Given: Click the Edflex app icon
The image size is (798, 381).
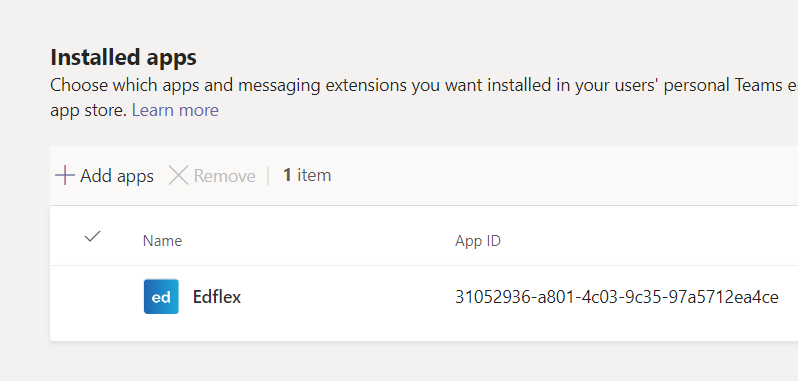Looking at the screenshot, I should coord(161,297).
